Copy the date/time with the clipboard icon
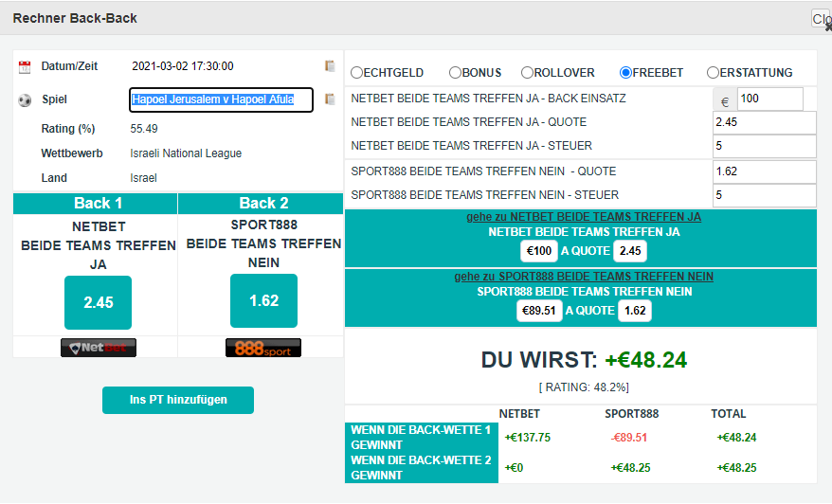This screenshot has height=504, width=832. tap(330, 65)
